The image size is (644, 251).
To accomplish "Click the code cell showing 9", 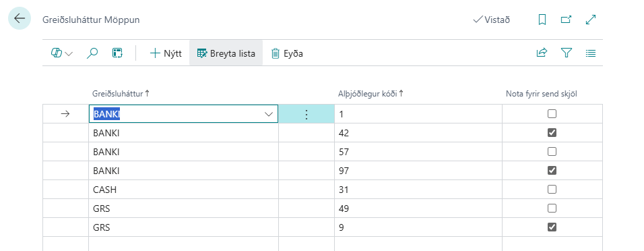I will click(x=418, y=227).
